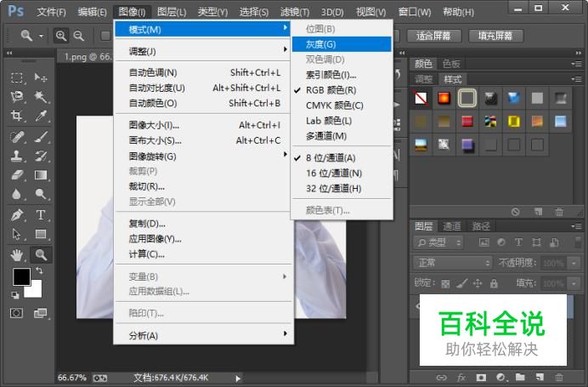
Task: Click the Fill Screen (填充屏幕) button
Action: pos(495,36)
